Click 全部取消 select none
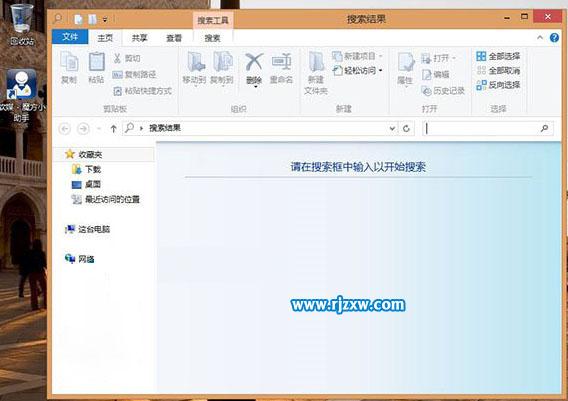The width and height of the screenshot is (568, 401). click(x=498, y=70)
